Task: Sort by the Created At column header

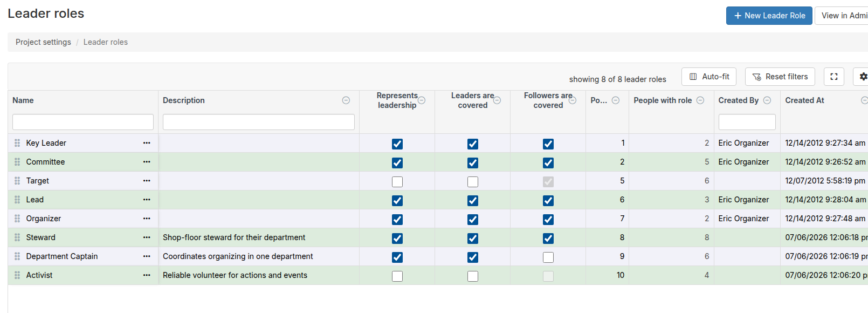Action: point(804,100)
